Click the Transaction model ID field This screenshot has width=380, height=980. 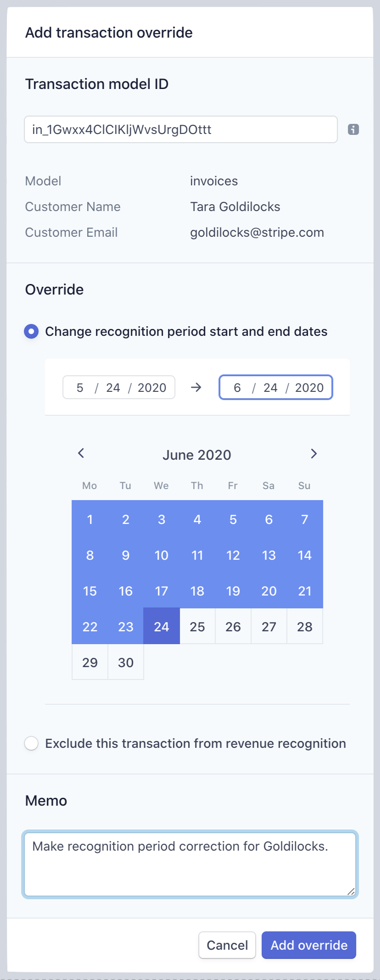(181, 129)
